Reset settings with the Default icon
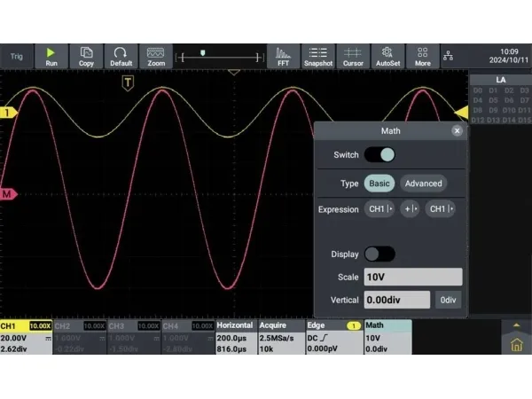532x399 pixels. pyautogui.click(x=121, y=56)
